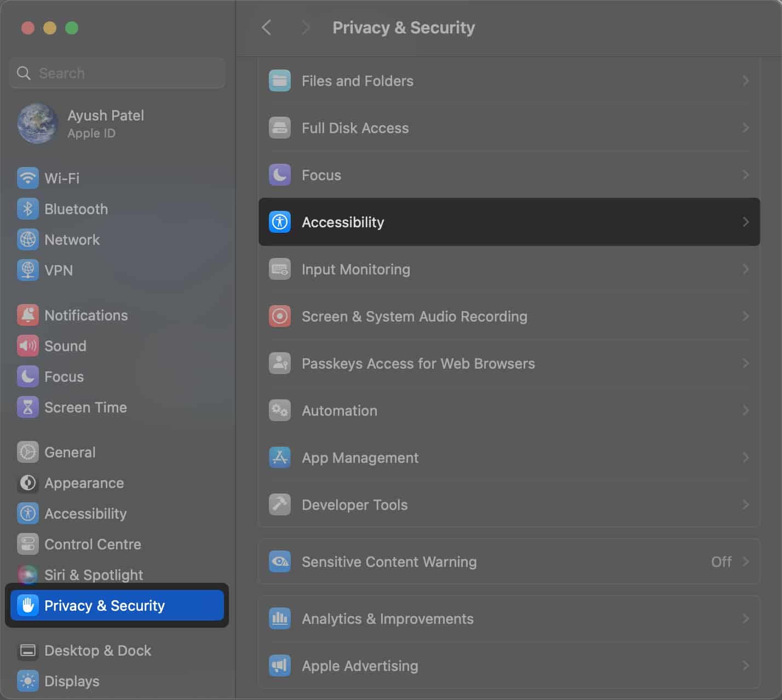The height and width of the screenshot is (700, 782).
Task: Go forward with the right arrow button
Action: pyautogui.click(x=306, y=27)
